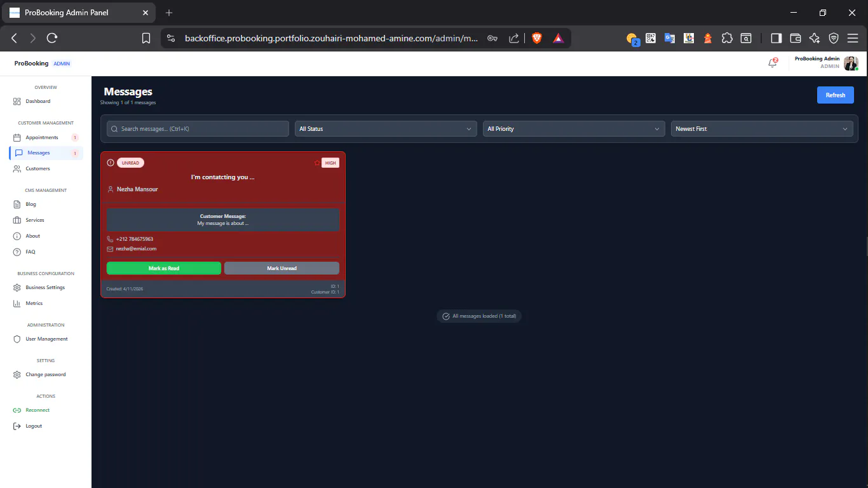The image size is (868, 488).
Task: Click the HIGH priority badge
Action: pos(330,163)
